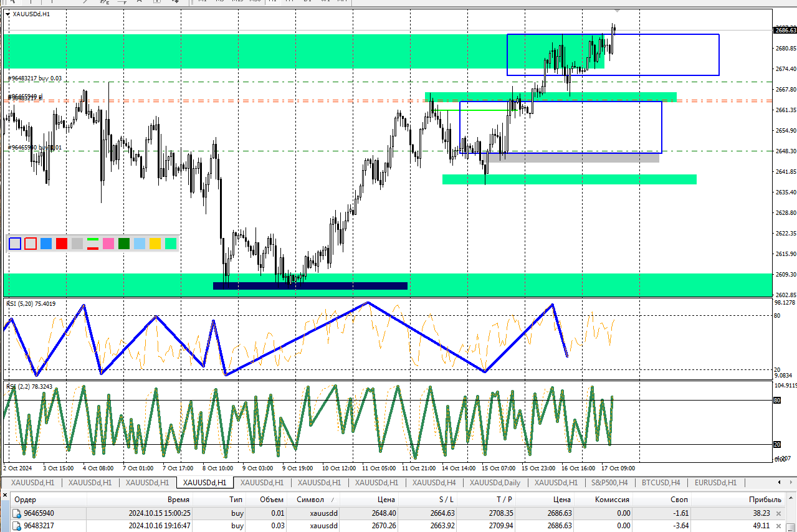This screenshot has width=797, height=532.
Task: Choose the solid red filled rectangle swatch
Action: click(x=62, y=244)
